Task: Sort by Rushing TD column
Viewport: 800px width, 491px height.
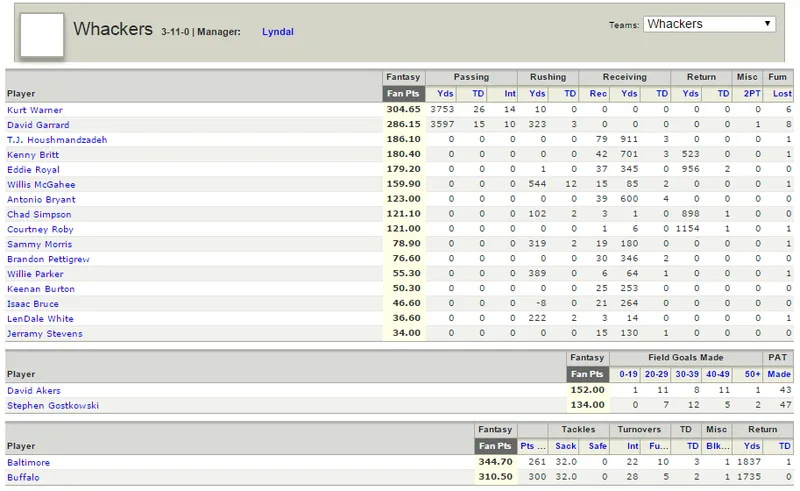Action: click(570, 93)
